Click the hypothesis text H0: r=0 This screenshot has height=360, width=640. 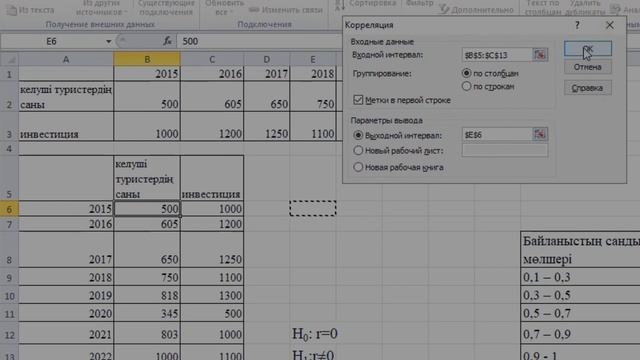click(x=315, y=334)
